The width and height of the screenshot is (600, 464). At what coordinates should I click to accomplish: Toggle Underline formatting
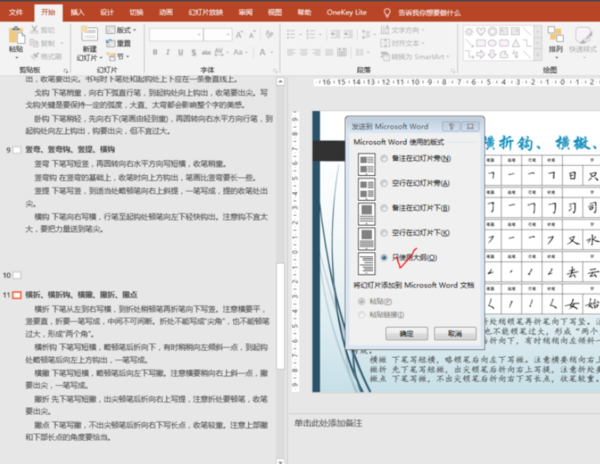pos(181,52)
